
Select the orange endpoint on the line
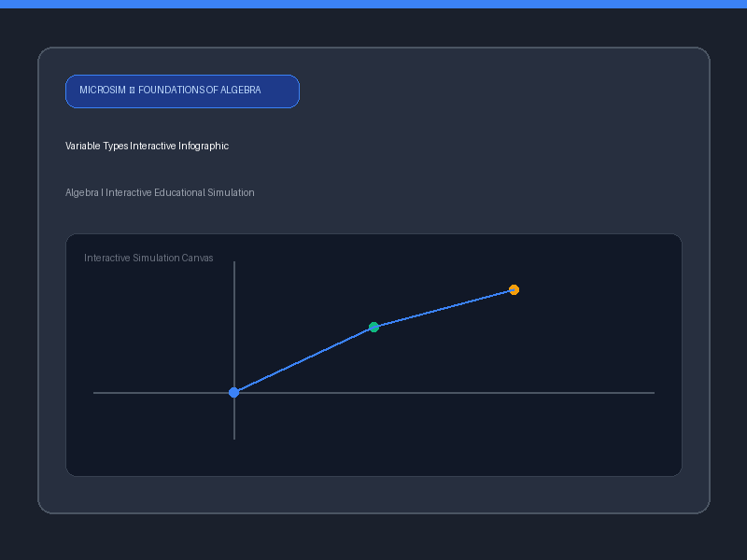tap(514, 290)
